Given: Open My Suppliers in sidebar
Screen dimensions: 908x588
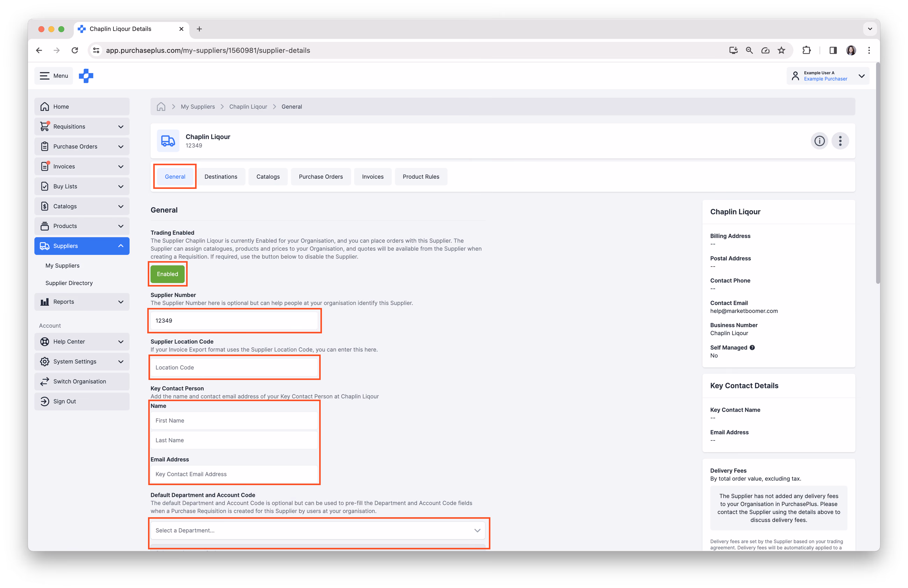Looking at the screenshot, I should click(62, 265).
